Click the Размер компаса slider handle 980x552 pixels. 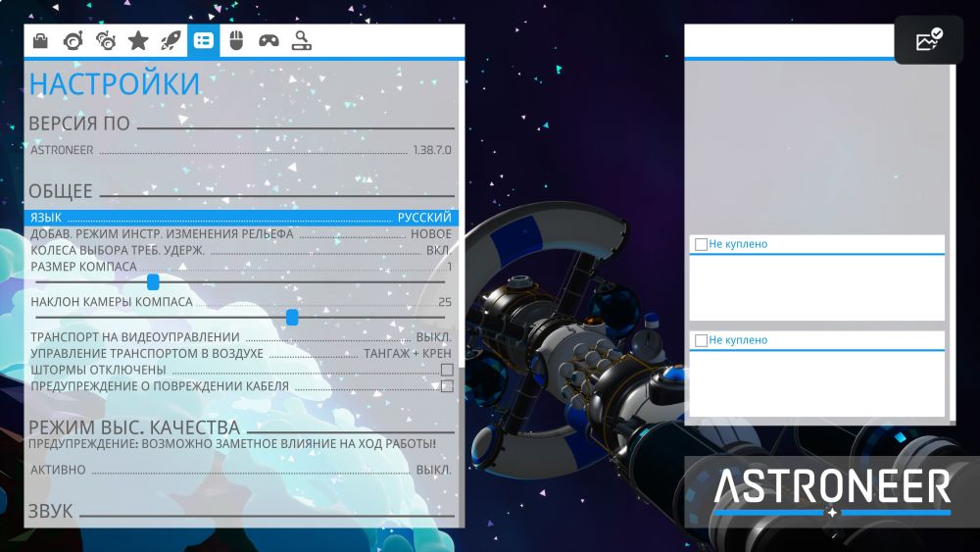(x=153, y=282)
